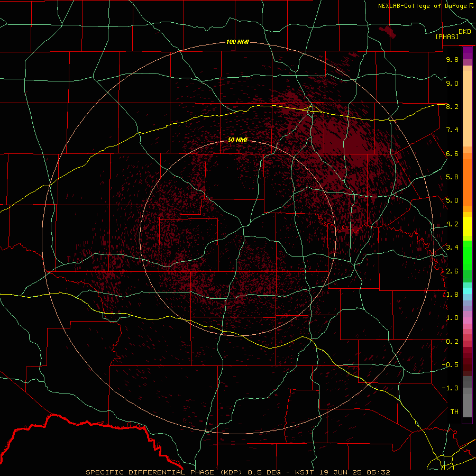Click the 0.2 scale value

coord(452,342)
